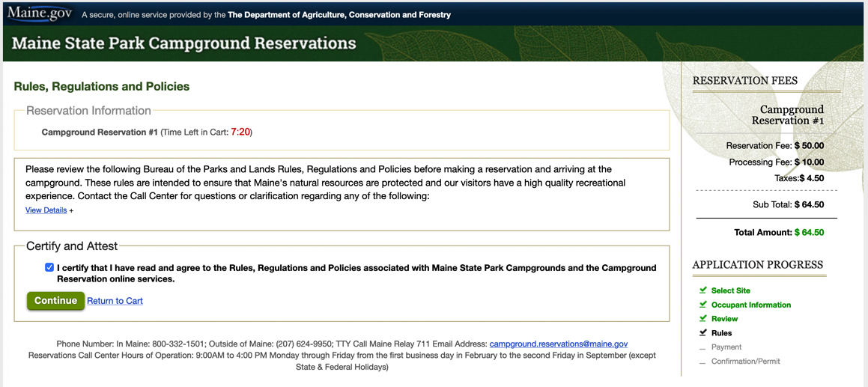The width and height of the screenshot is (868, 387).
Task: Uncheck the certify and agree checkbox
Action: point(50,268)
